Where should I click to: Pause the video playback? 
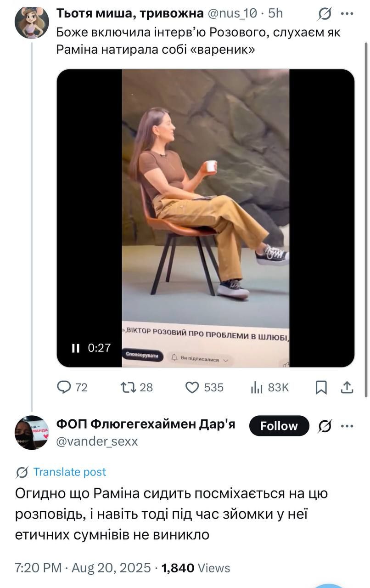point(76,348)
